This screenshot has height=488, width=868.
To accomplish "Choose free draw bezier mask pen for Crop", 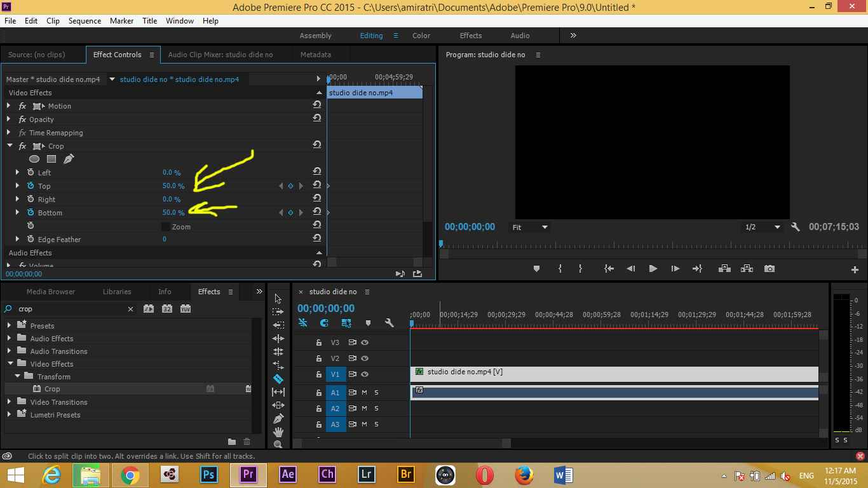I will click(69, 159).
